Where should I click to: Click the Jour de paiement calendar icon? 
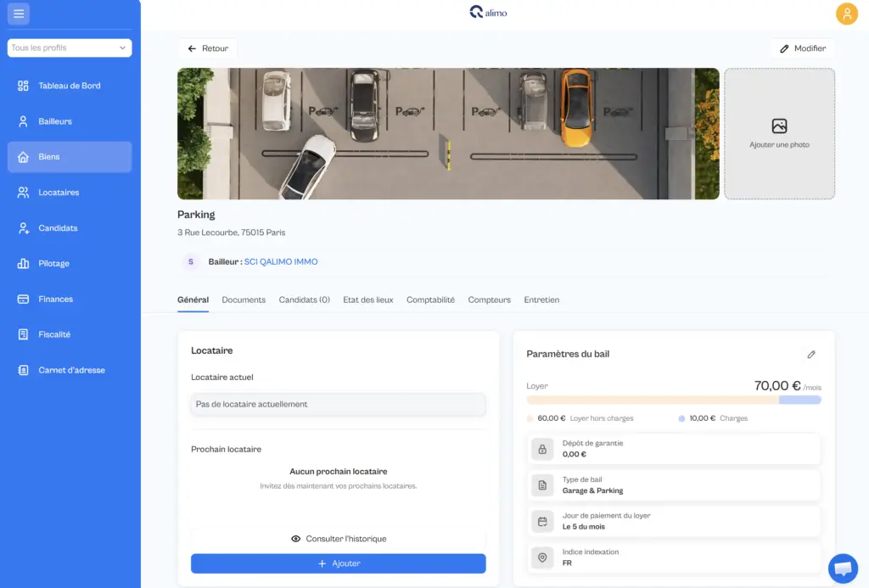tap(542, 522)
